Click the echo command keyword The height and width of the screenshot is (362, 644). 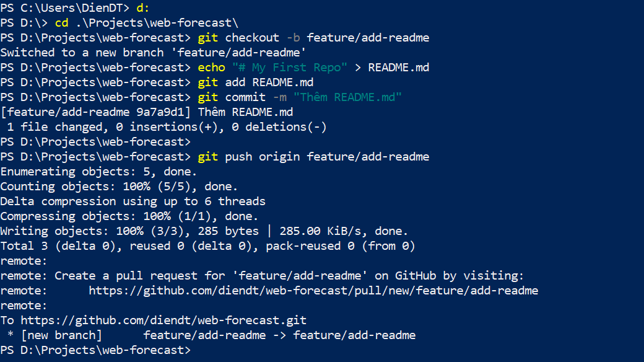tap(212, 68)
